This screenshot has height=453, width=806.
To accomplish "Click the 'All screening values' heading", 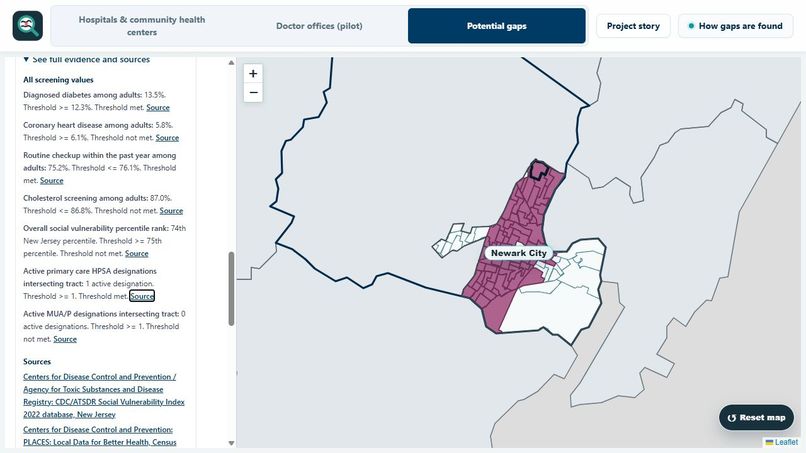I will (58, 80).
